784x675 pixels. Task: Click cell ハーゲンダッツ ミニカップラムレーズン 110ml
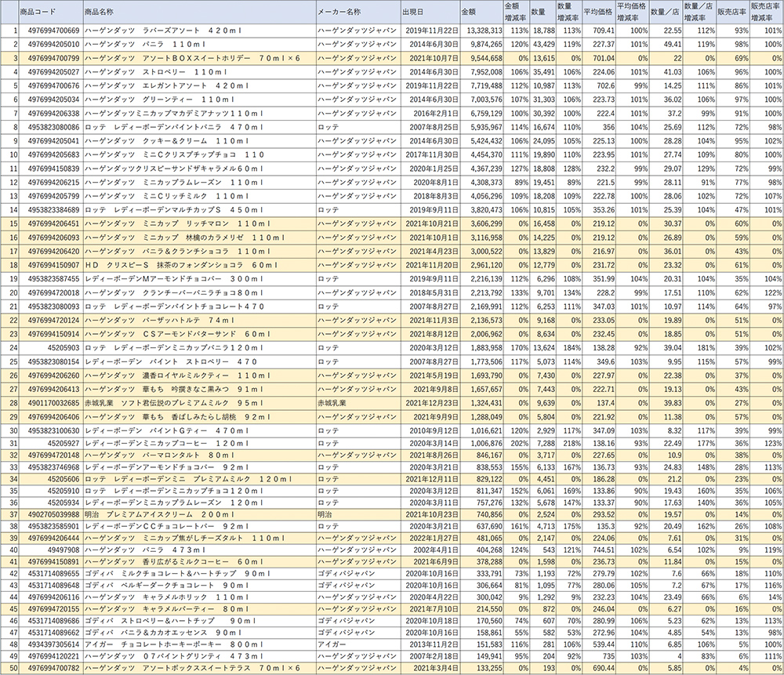[x=199, y=182]
